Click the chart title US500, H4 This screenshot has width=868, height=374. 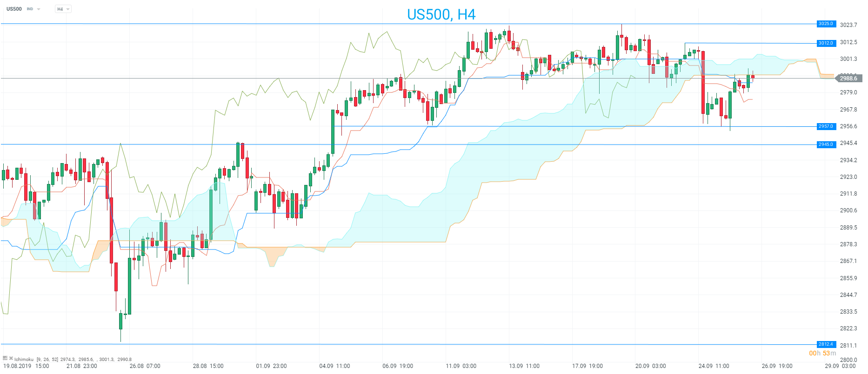[441, 15]
